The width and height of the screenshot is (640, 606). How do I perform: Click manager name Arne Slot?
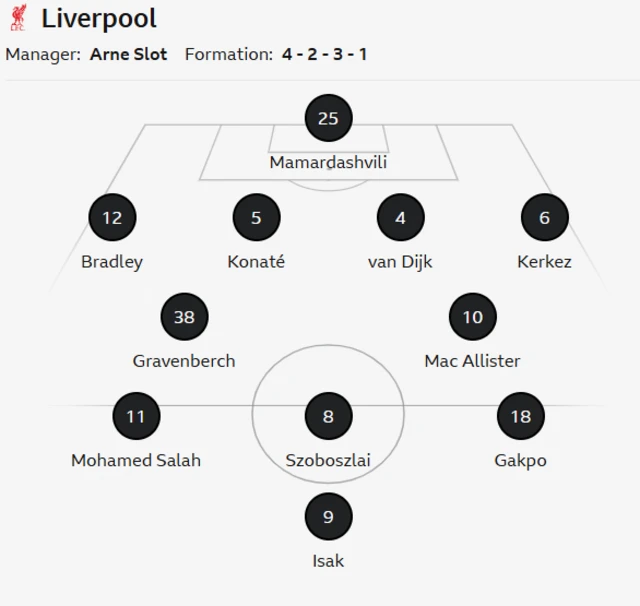(129, 54)
